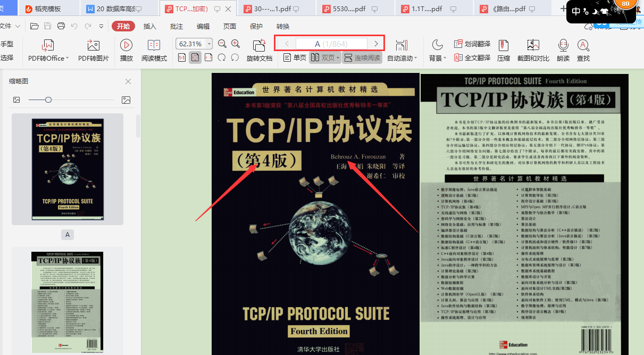Click the 背景 moon background icon

pos(437,45)
